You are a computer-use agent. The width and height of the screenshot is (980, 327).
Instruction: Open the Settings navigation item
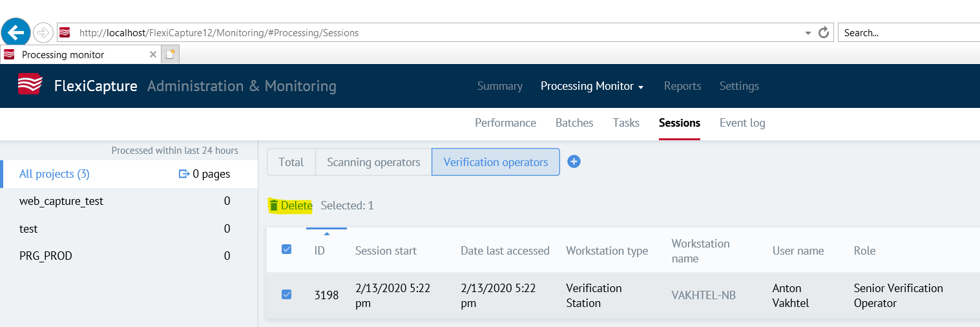739,86
